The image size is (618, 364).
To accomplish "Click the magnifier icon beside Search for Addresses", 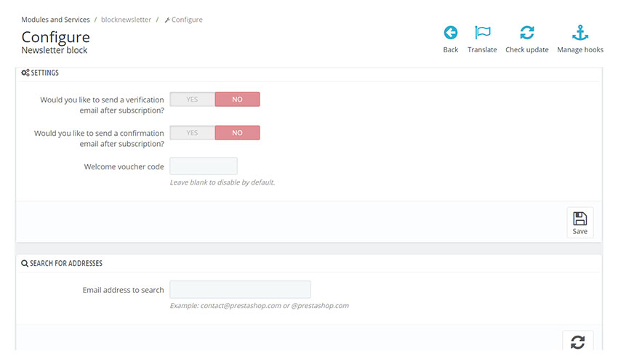I will pyautogui.click(x=25, y=264).
